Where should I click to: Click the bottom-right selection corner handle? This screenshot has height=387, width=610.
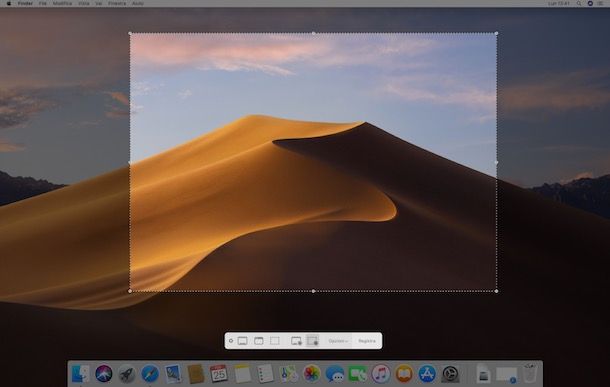tap(496, 291)
